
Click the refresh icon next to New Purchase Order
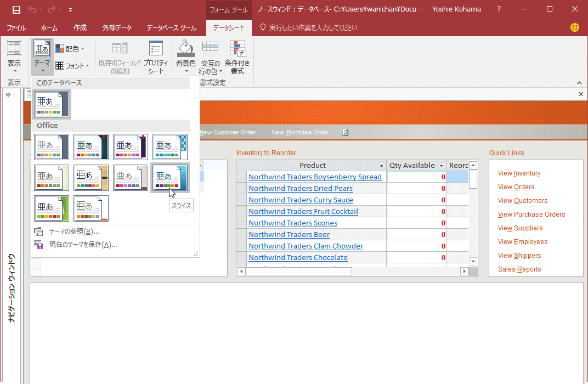coord(346,132)
